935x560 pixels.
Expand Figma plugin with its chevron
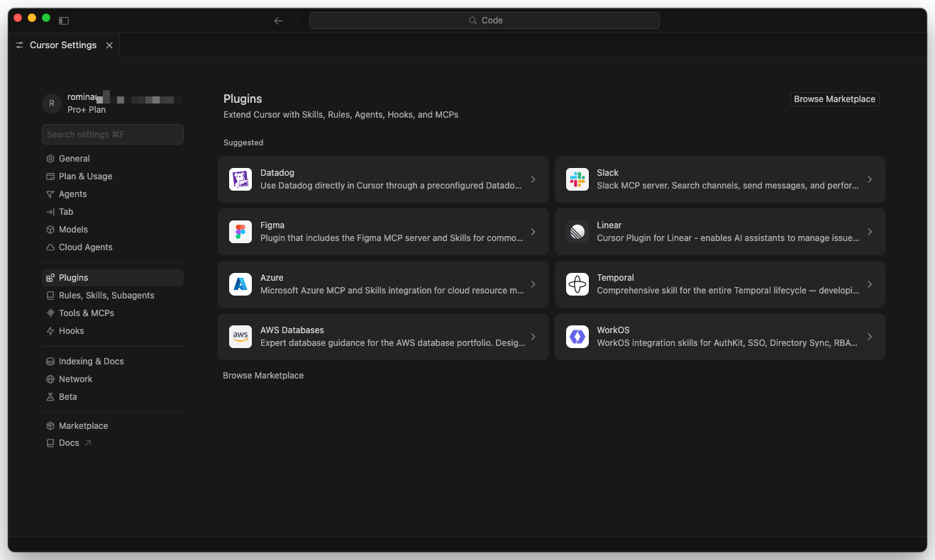(533, 232)
